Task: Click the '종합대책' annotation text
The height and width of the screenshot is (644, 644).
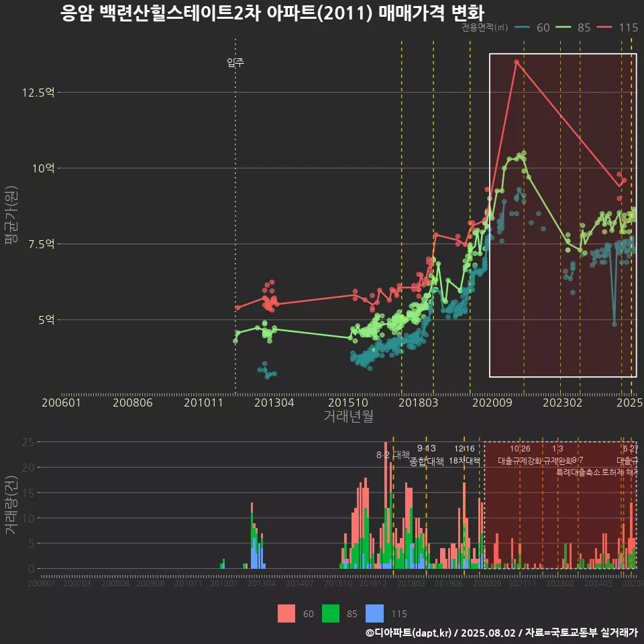Action: coord(427,462)
